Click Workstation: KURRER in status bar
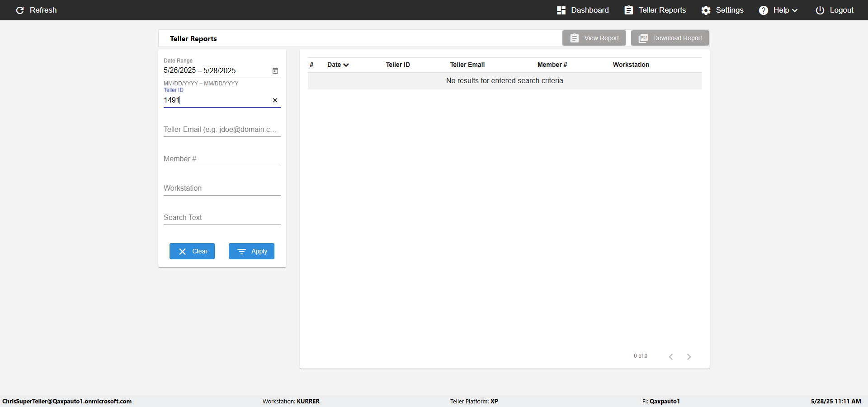This screenshot has height=407, width=868. point(291,401)
